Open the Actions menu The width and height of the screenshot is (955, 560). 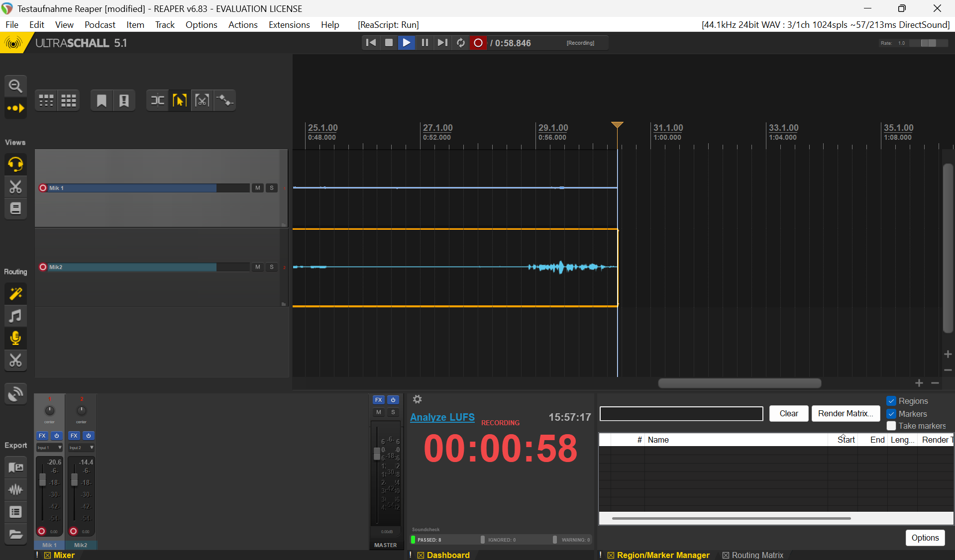(243, 24)
